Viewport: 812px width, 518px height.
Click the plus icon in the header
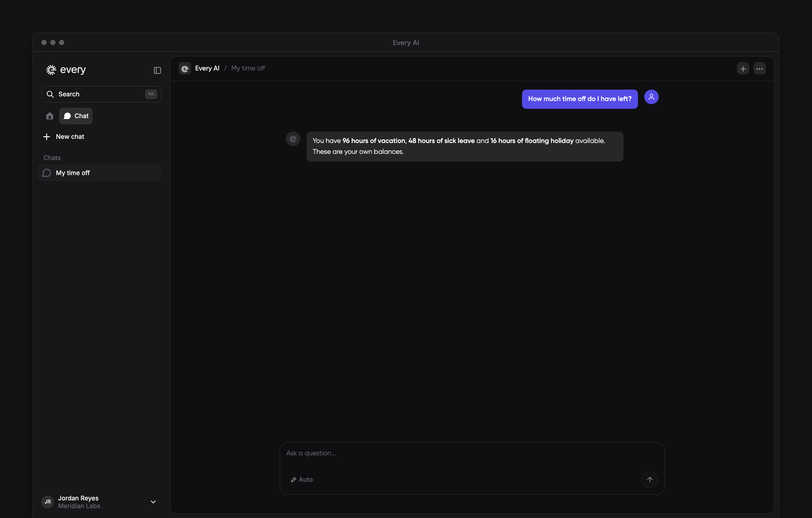point(743,68)
